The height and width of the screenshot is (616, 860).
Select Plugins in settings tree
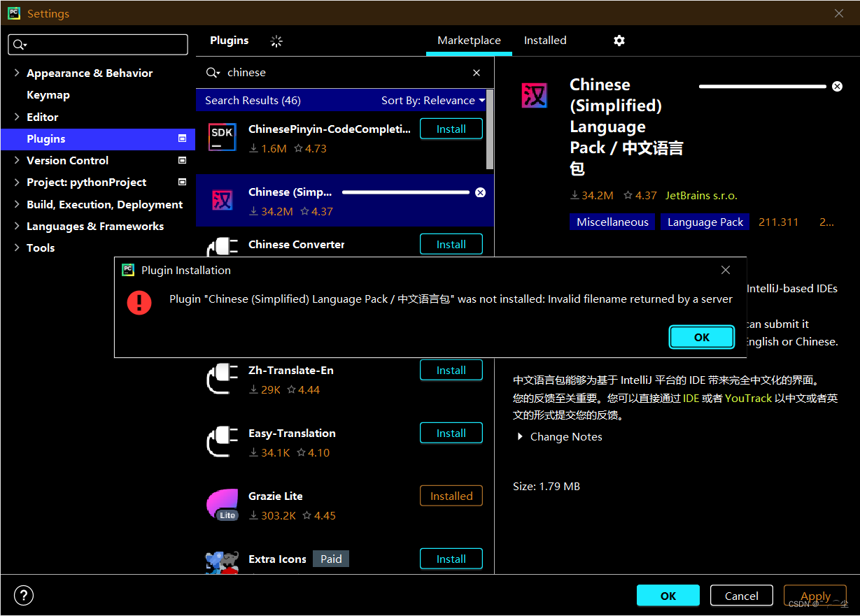98,138
